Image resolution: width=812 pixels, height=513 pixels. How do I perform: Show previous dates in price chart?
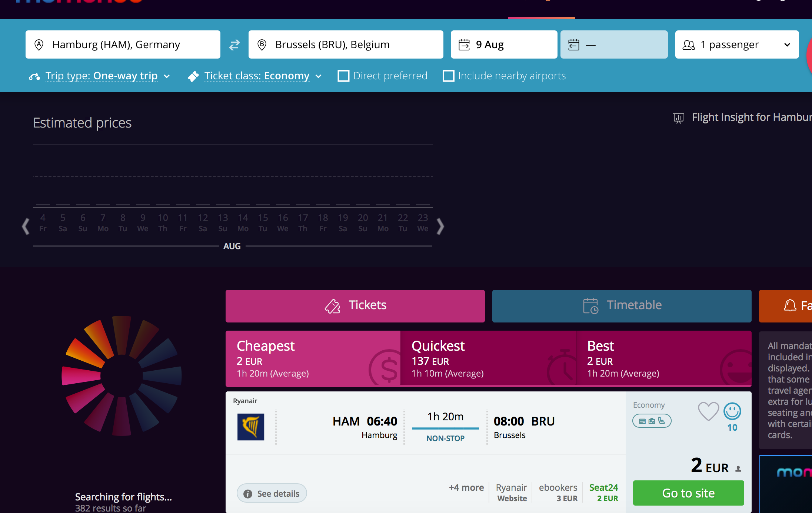point(25,226)
